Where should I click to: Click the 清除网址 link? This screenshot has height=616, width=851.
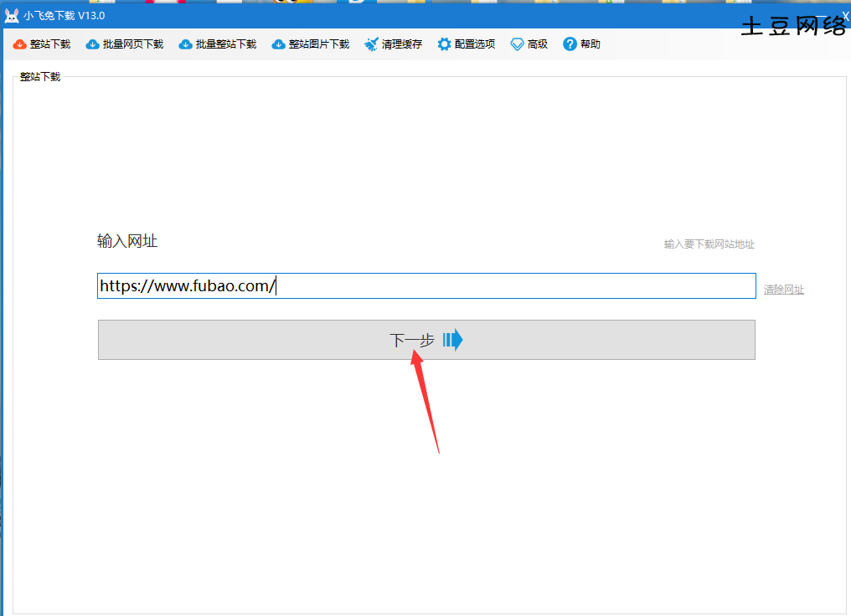pos(783,290)
